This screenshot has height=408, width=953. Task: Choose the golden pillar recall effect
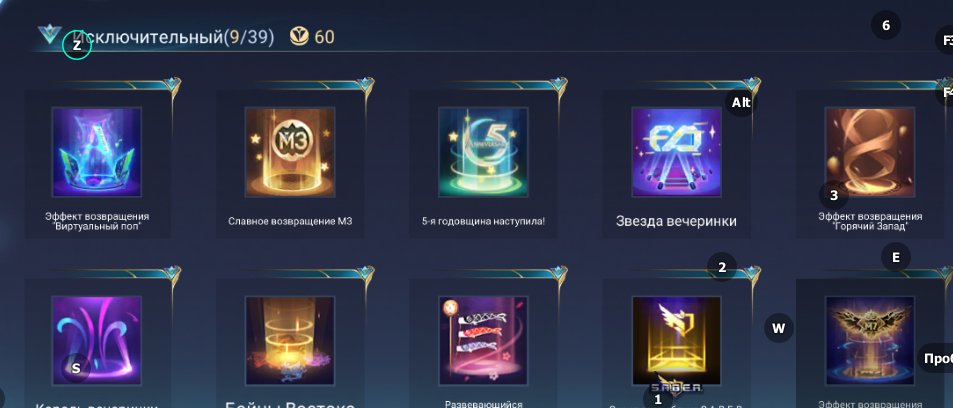click(x=290, y=341)
